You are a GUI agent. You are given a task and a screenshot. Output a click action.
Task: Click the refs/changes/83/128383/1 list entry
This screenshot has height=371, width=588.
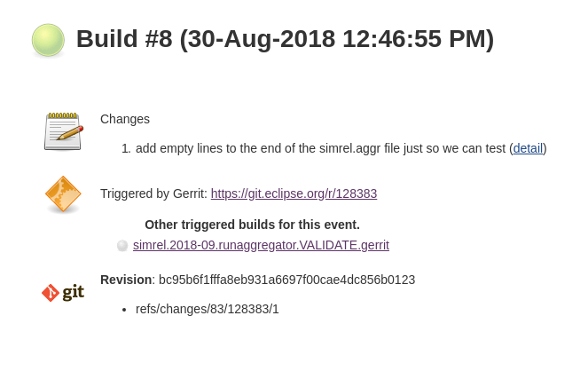point(208,309)
